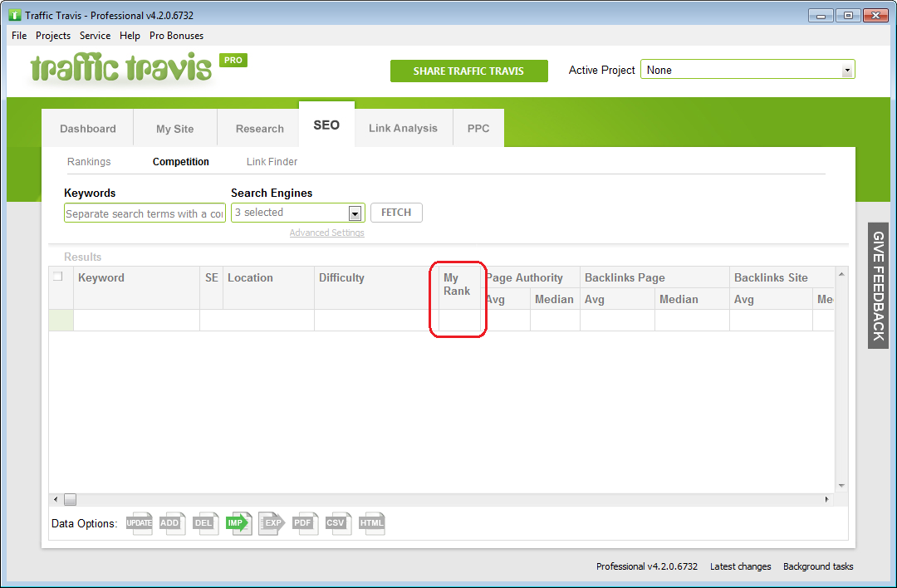The width and height of the screenshot is (897, 588).
Task: Close the Traffic Travis window
Action: (876, 16)
